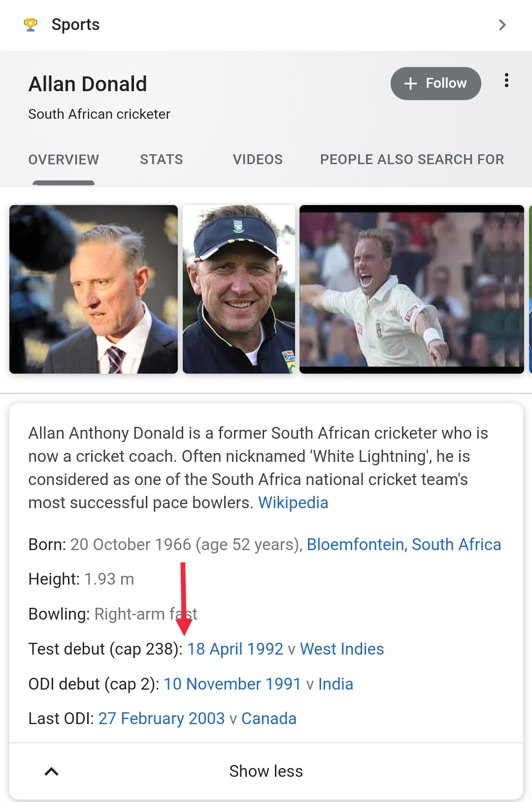Click the upward caret above Show less

click(51, 770)
